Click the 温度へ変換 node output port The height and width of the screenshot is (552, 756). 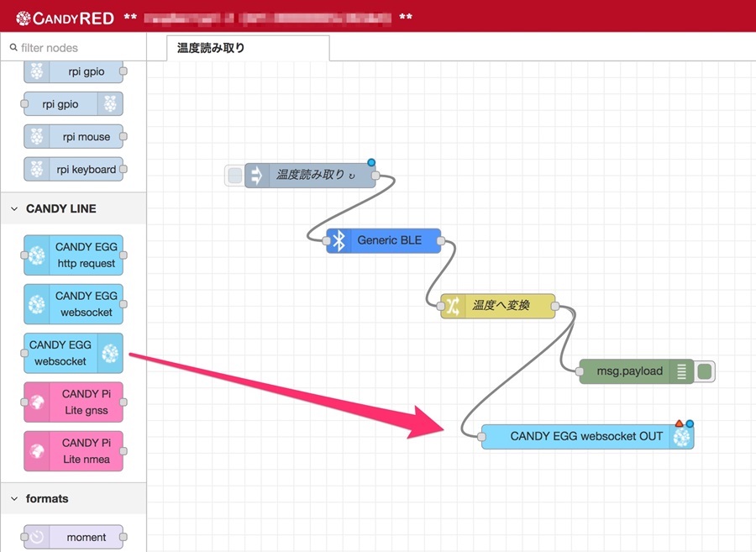(x=555, y=306)
